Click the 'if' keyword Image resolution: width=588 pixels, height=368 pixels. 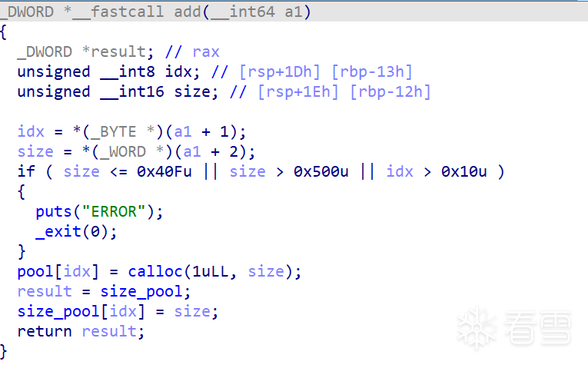coord(26,171)
